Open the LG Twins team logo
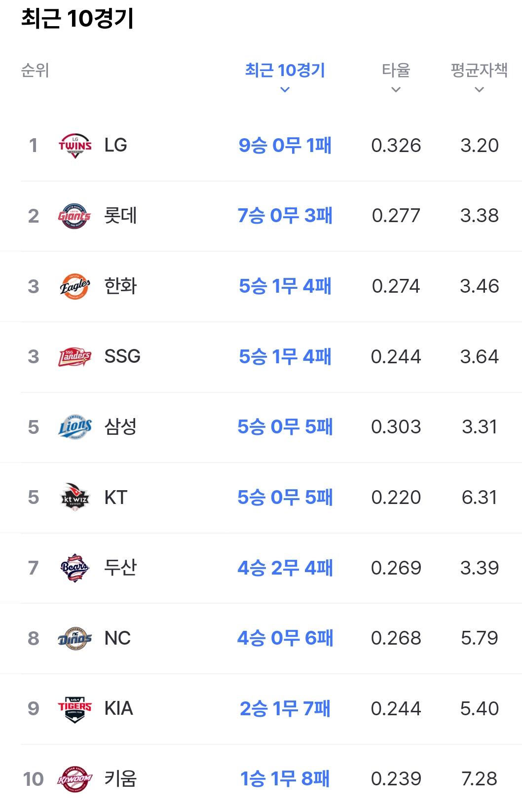 pos(75,145)
